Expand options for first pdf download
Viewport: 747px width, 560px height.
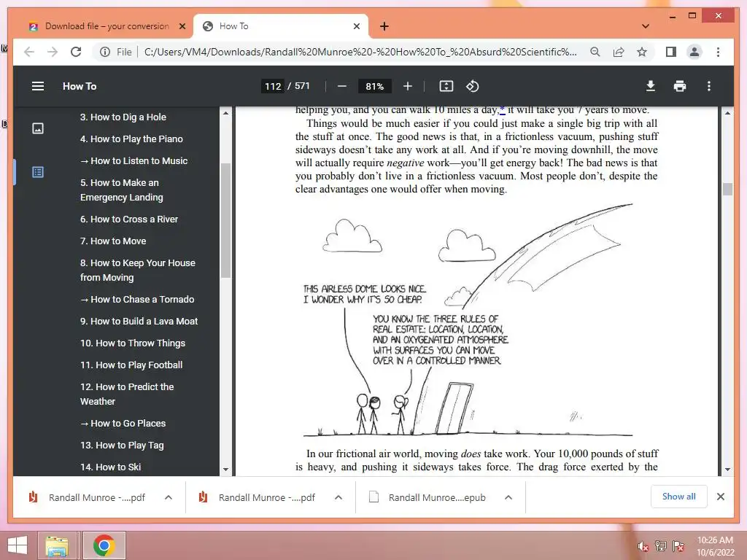click(169, 497)
